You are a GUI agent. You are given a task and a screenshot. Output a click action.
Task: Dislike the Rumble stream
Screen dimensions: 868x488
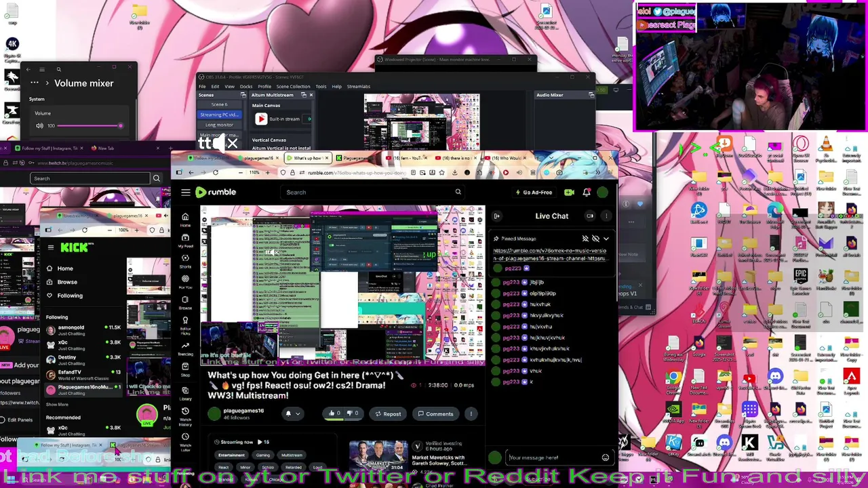[353, 413]
